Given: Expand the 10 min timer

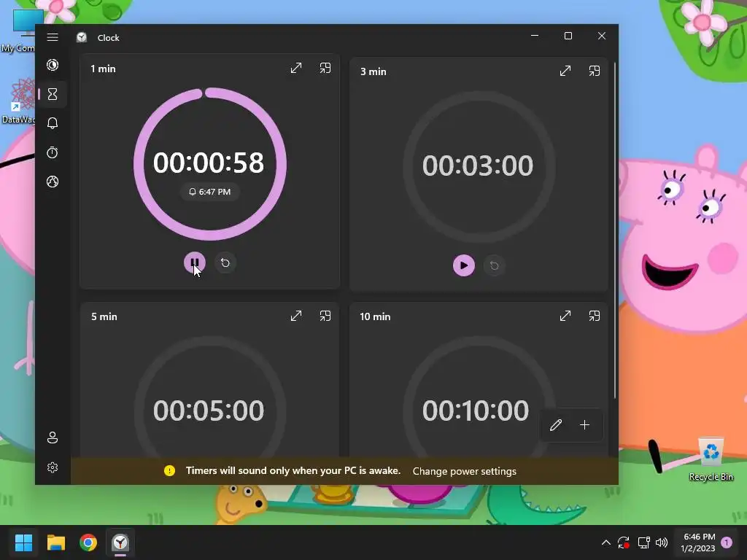Looking at the screenshot, I should (x=565, y=316).
